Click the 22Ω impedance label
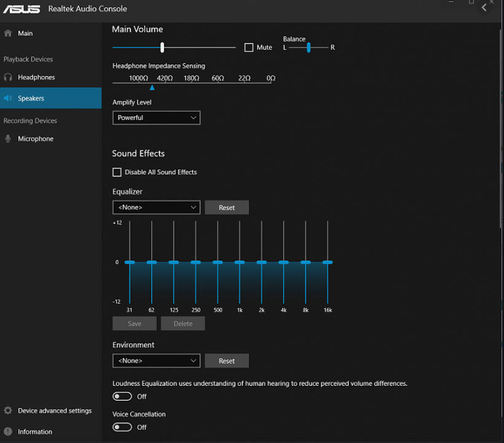Viewport: 504px width, 443px height. [244, 78]
